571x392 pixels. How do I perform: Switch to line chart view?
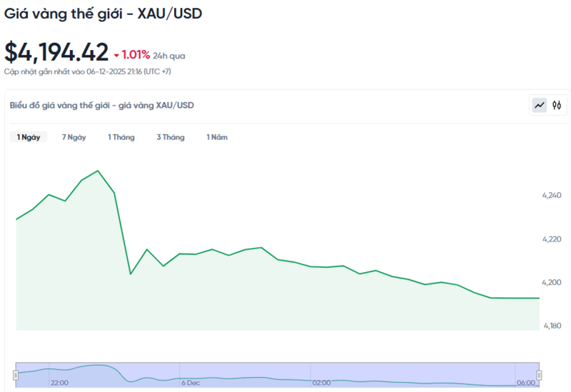point(540,106)
